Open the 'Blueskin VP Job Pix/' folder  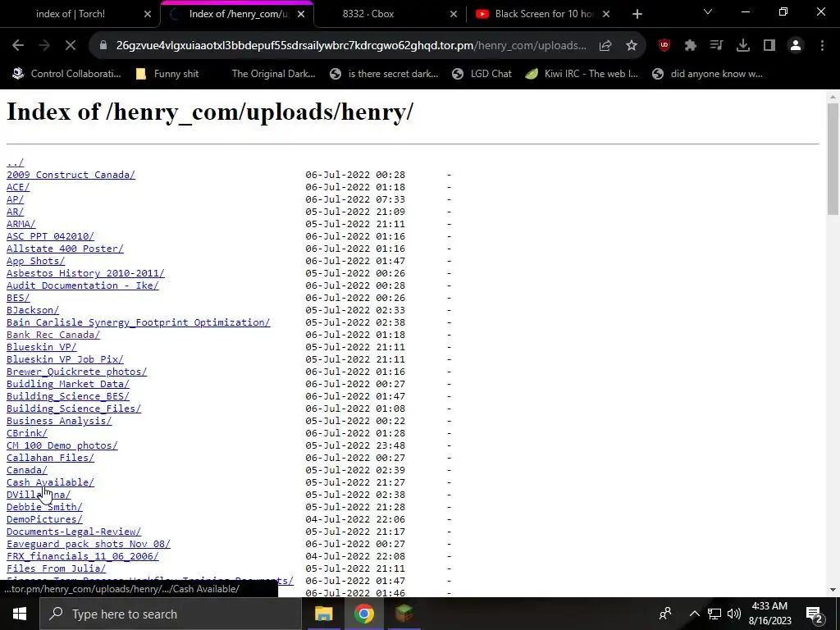coord(65,359)
